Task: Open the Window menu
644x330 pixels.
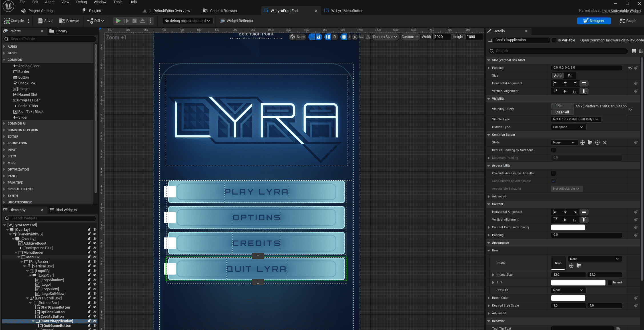Action: [100, 2]
